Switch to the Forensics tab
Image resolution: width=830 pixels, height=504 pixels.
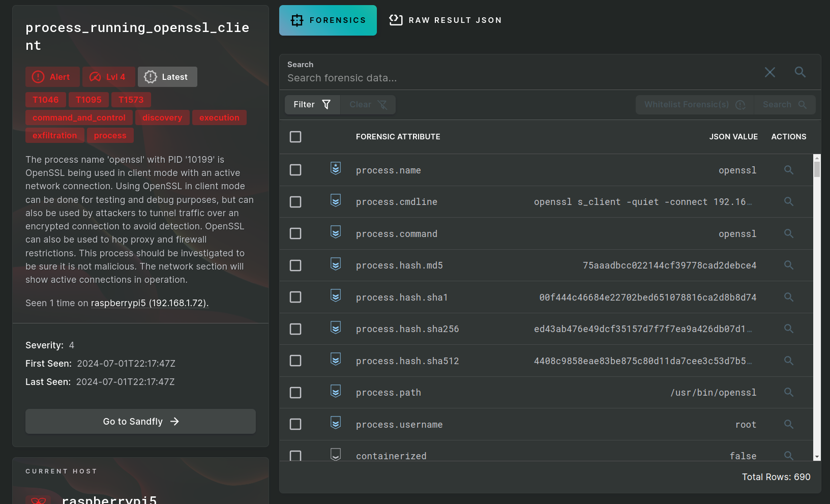coord(328,20)
